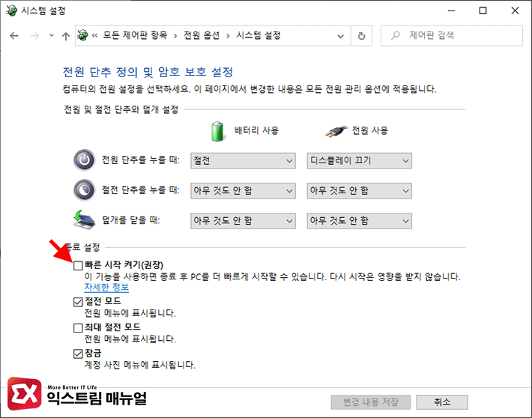Click the 전원 사용 column label
The image size is (532, 418).
pyautogui.click(x=370, y=130)
